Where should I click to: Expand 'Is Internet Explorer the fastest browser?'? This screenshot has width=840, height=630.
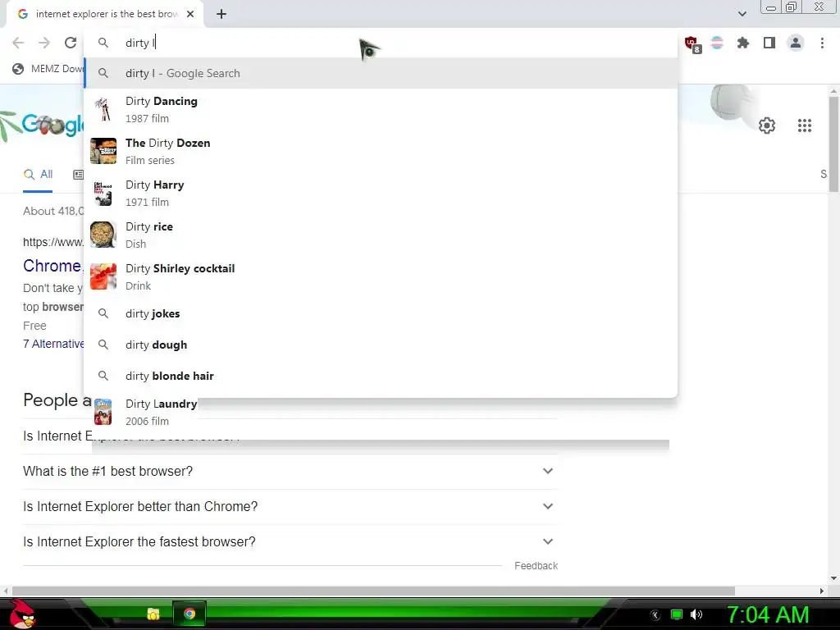click(290, 542)
